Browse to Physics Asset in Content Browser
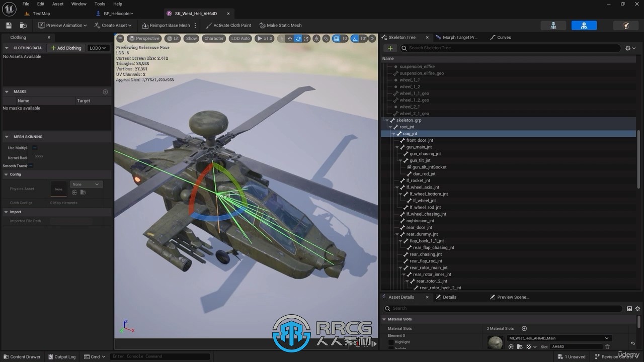 [83, 192]
